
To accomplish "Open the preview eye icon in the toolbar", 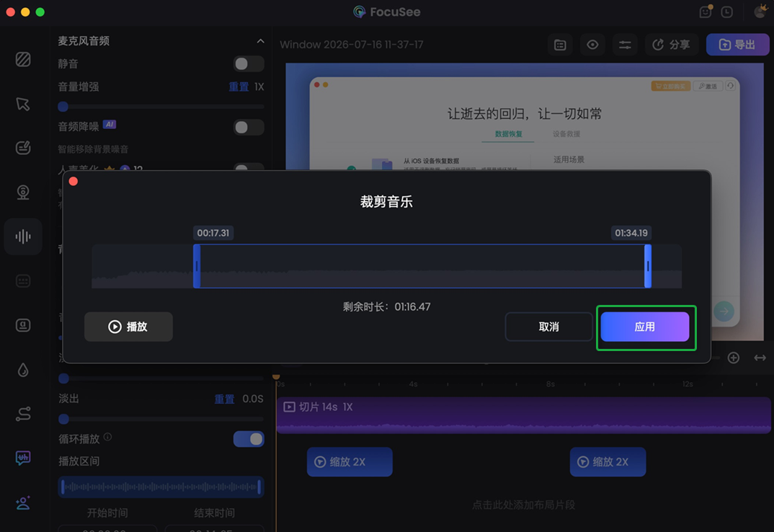I will point(592,45).
